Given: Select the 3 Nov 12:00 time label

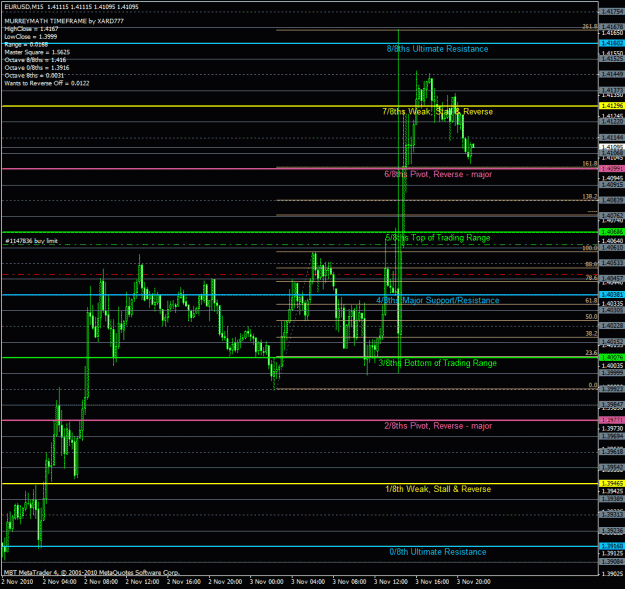Looking at the screenshot, I should pyautogui.click(x=391, y=582).
